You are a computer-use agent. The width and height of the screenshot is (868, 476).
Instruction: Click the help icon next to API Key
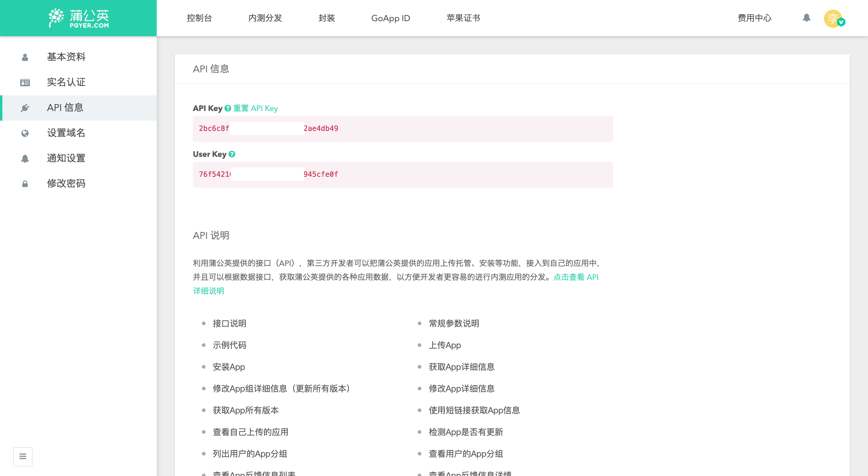tap(228, 108)
